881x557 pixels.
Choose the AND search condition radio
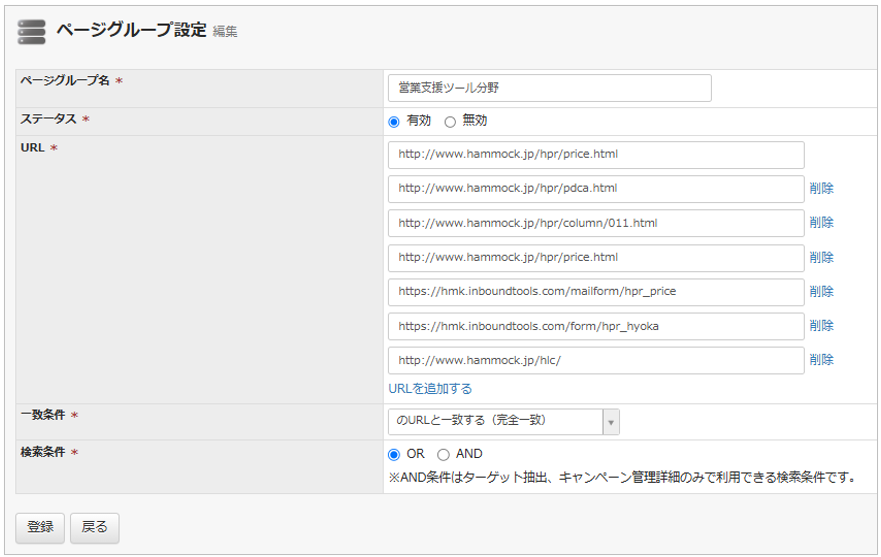click(x=443, y=454)
